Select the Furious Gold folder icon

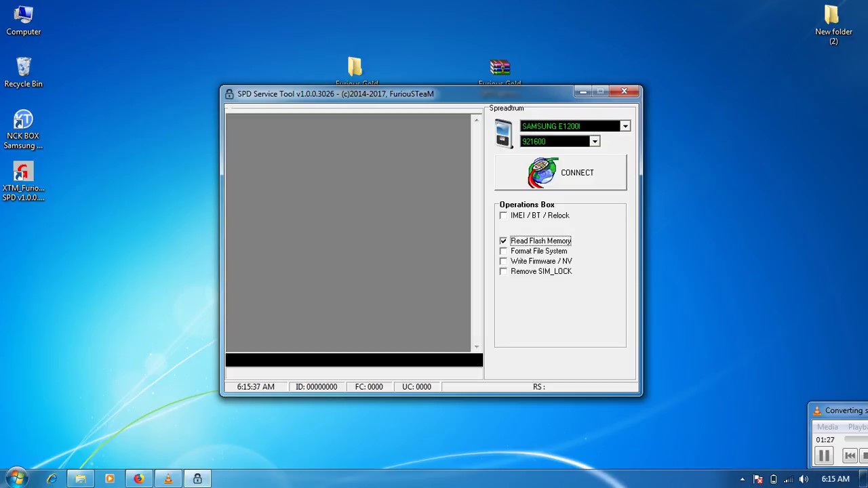click(x=355, y=66)
